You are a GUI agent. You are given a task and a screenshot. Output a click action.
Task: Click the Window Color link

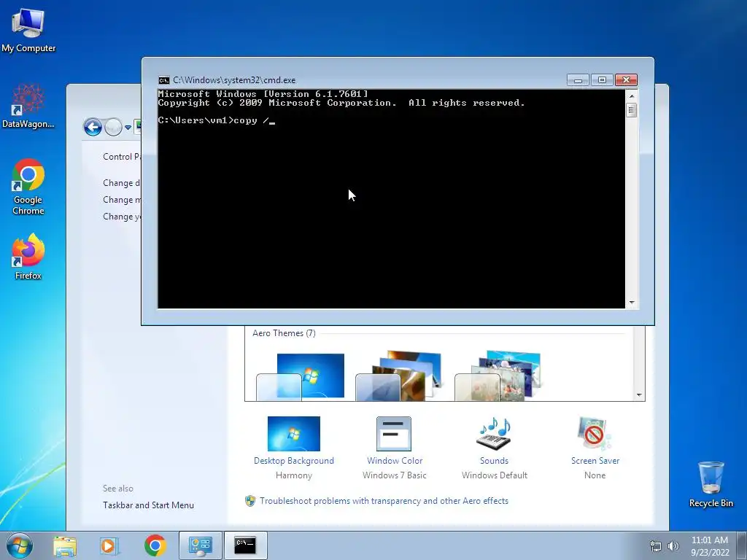395,461
